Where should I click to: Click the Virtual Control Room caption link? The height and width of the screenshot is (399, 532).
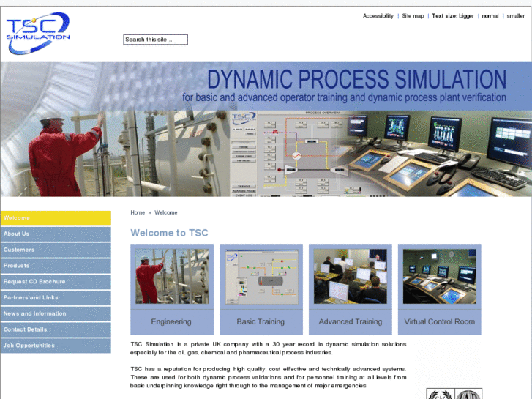(439, 321)
